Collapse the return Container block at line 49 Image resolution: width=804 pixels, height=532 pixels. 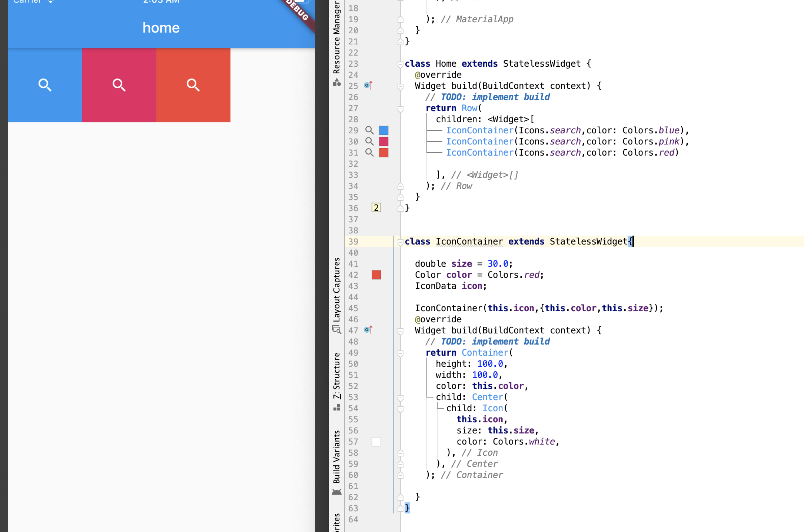pos(401,353)
